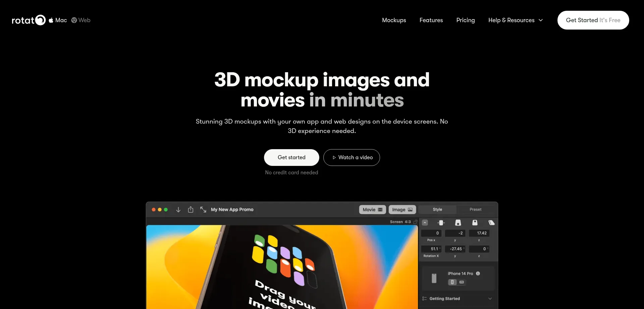Click the Pos z field showing 17.42
The height and width of the screenshot is (309, 644).
(x=479, y=233)
